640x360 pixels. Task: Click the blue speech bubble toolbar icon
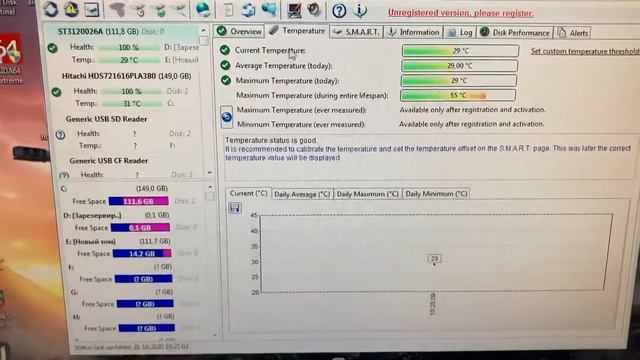coord(269,10)
